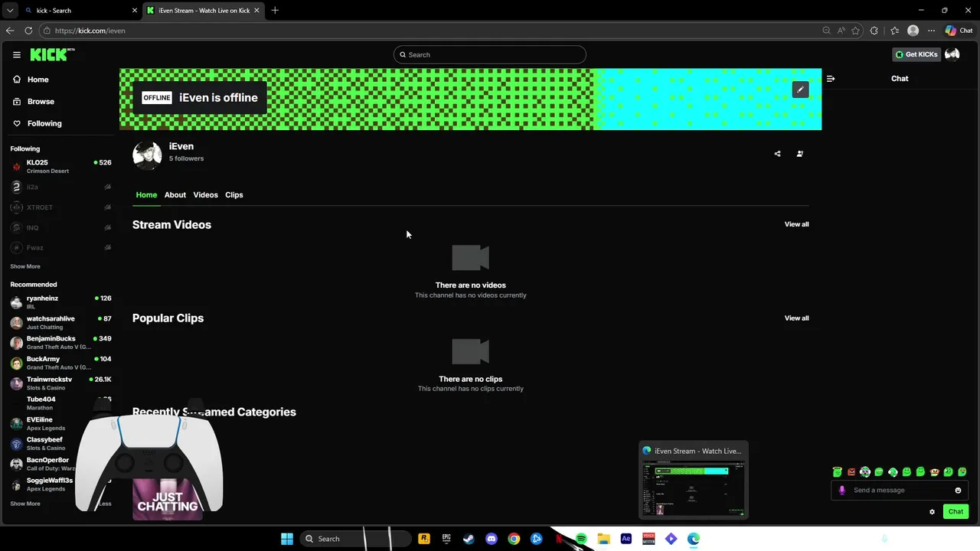Viewport: 980px width, 551px height.
Task: Click the browser refresh icon
Action: (28, 31)
